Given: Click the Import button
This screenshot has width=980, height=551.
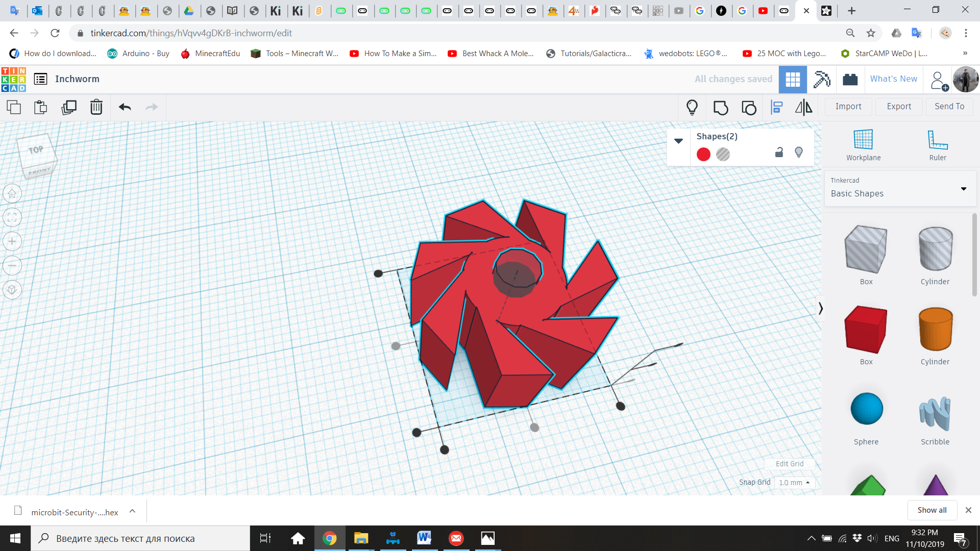Looking at the screenshot, I should pos(848,106).
